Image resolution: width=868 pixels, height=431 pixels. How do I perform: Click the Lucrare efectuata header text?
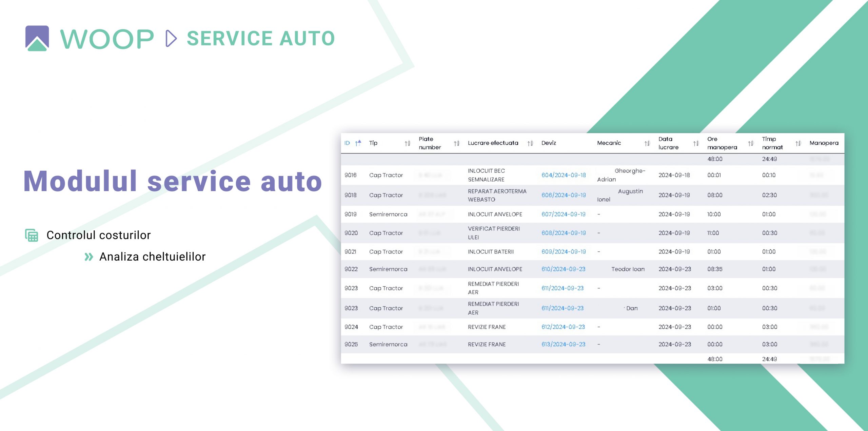493,143
